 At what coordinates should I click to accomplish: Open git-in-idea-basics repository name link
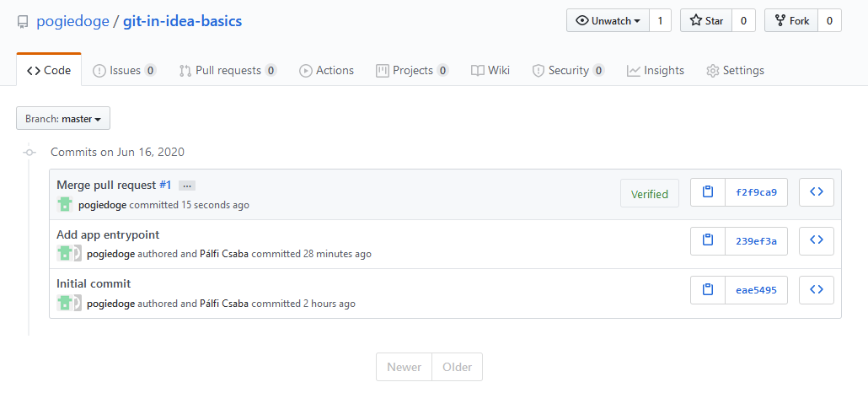(x=182, y=22)
